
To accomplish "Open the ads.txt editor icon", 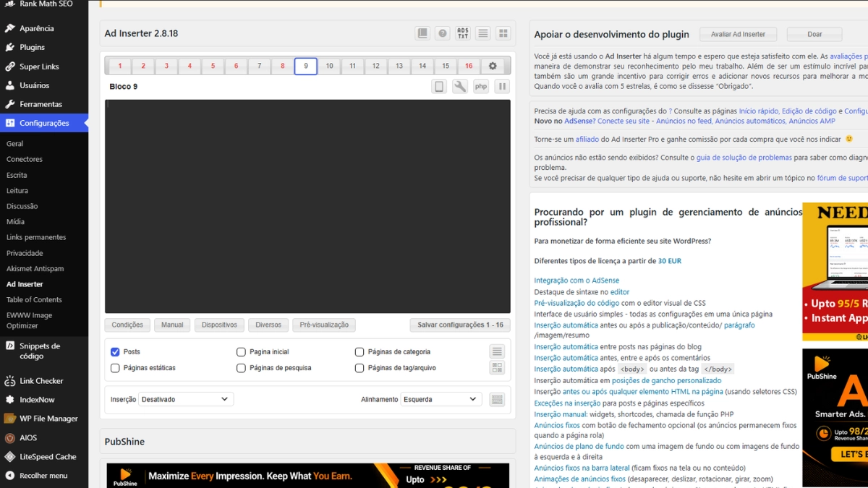I will point(463,33).
